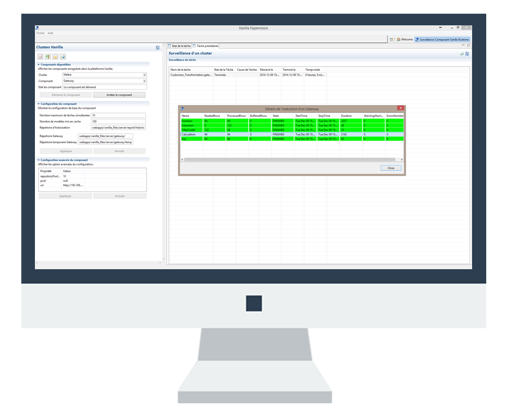Select the Extraction row in gateway dialog
This screenshot has height=420, width=506.
click(x=292, y=125)
